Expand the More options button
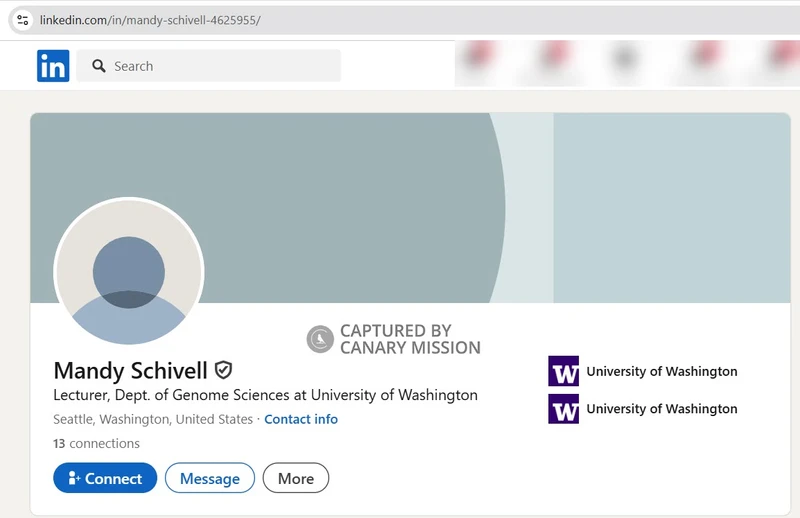This screenshot has height=518, width=800. pos(295,478)
